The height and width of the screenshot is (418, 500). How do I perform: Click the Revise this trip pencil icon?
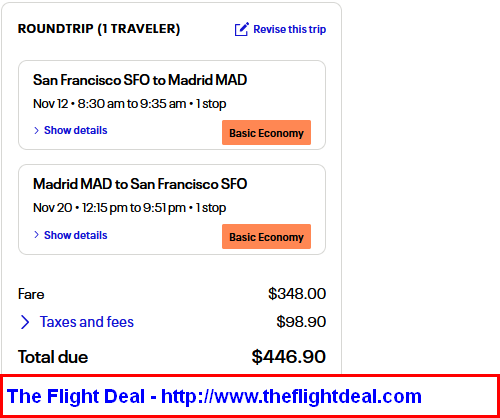point(241,29)
